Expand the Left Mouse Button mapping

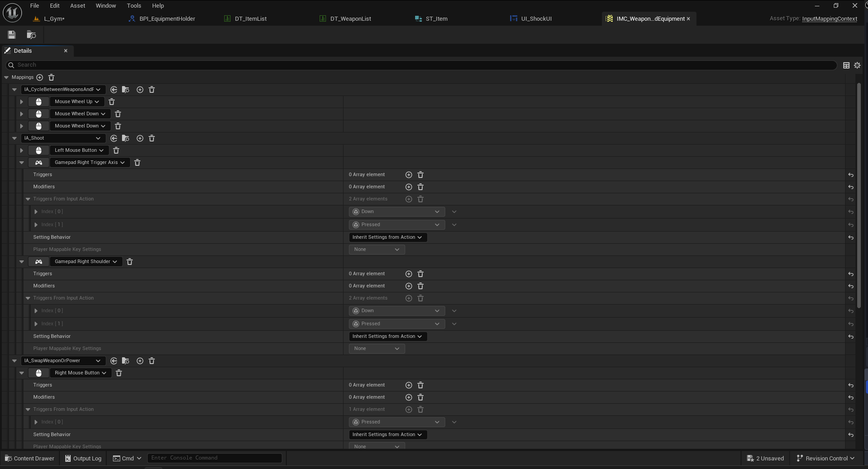pyautogui.click(x=22, y=150)
